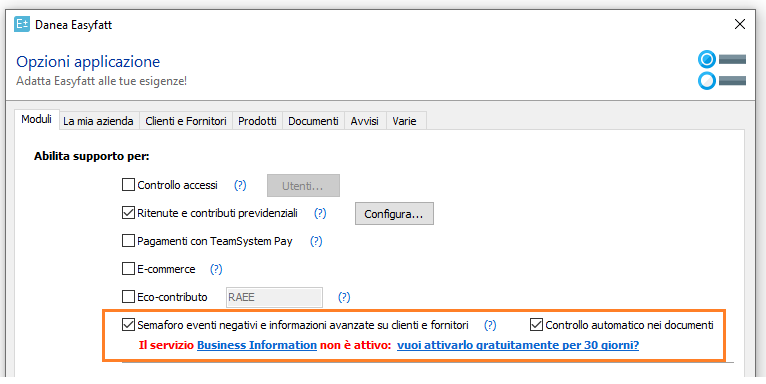Uncheck Ritenute e contributi previdenziali
Viewport: 766px width, 384px height.
tap(128, 213)
